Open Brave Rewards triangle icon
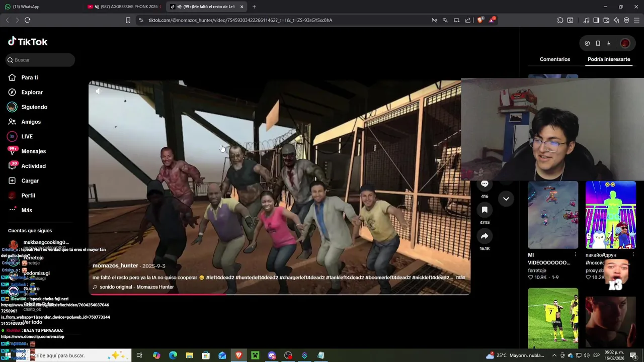The width and height of the screenshot is (644, 362). 492,20
